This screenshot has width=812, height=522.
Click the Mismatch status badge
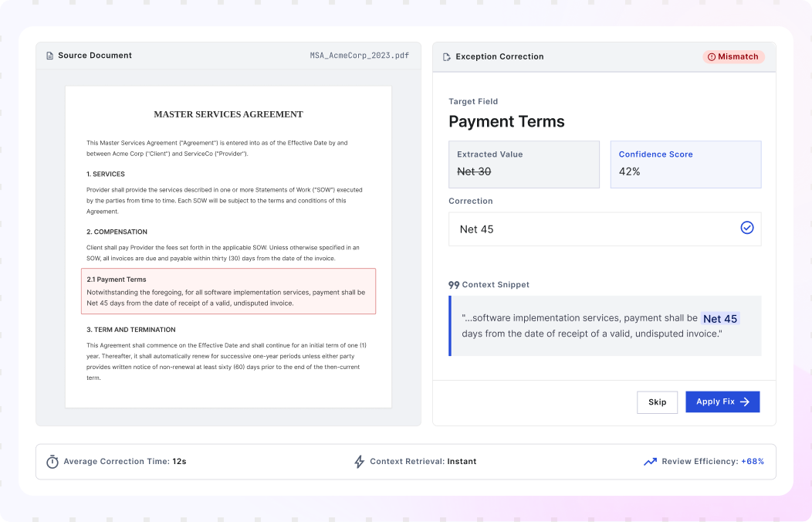point(733,57)
